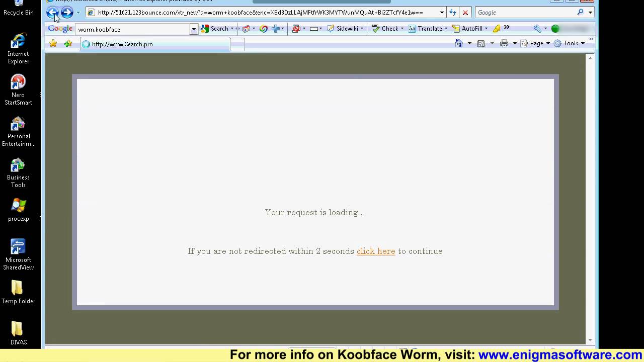Expand the Google toolbar search history dropdown
Screen dimensions: 644x362
(x=194, y=29)
